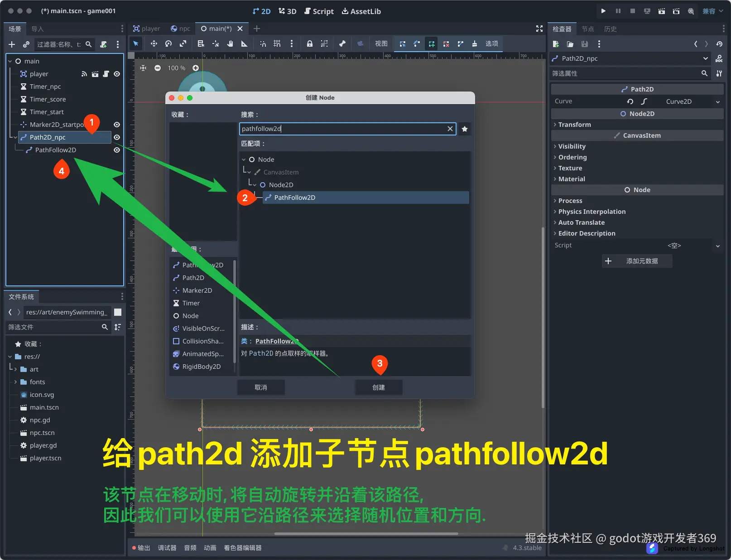Click the recent nodes list scrollbar

tap(235, 312)
